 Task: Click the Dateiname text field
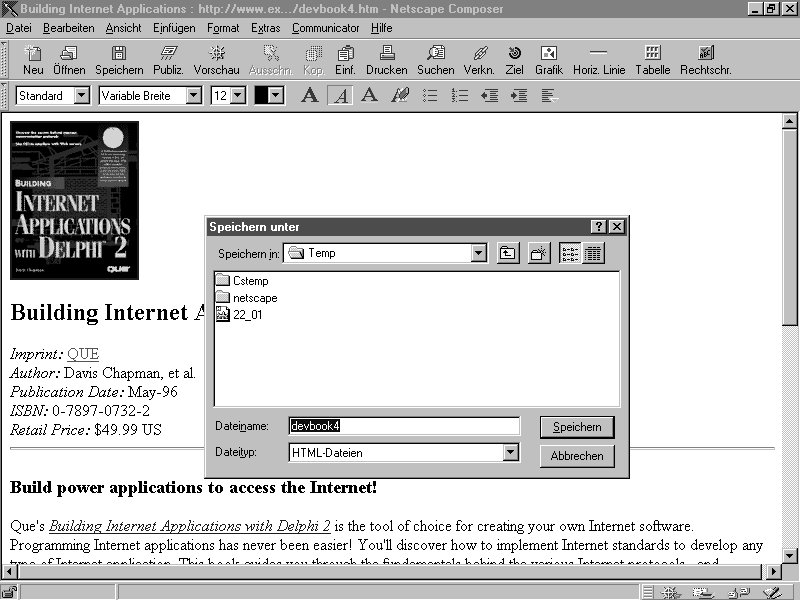[403, 426]
